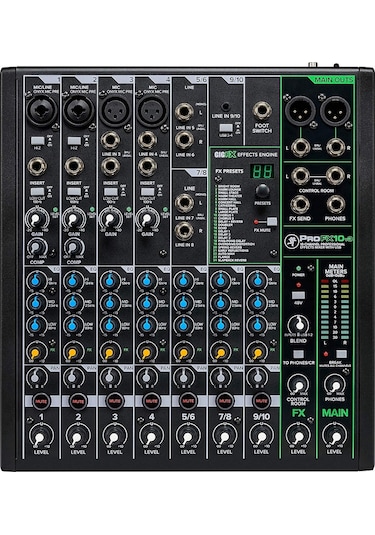
Task: Click the right Main Out XLR connector
Action: pos(335,110)
